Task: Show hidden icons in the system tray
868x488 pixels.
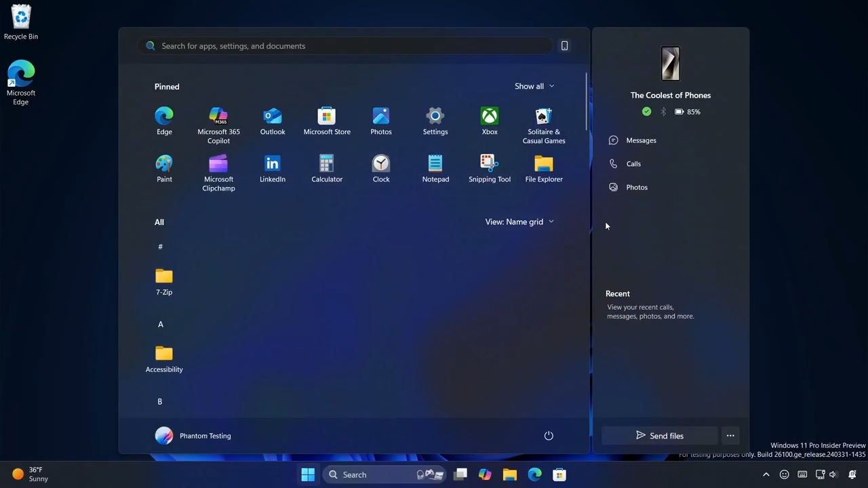Action: (766, 474)
